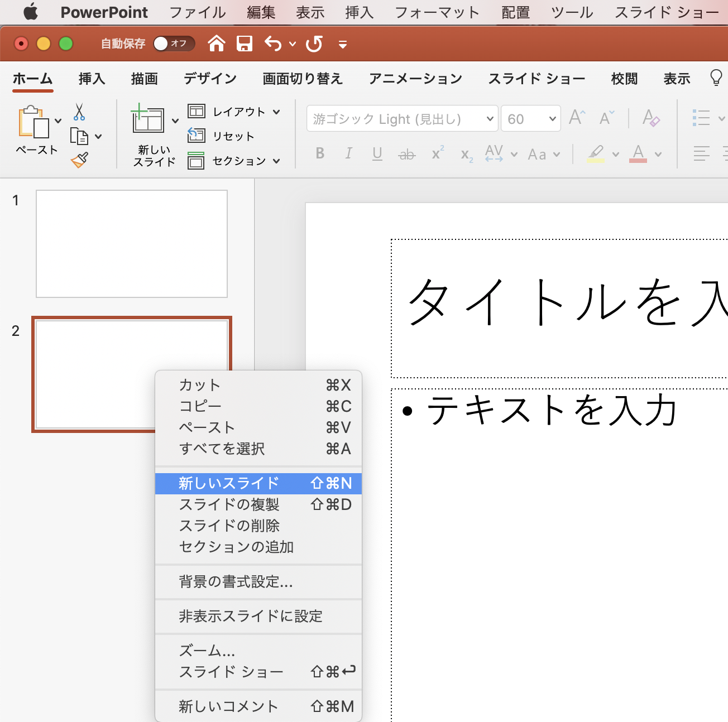Click the Paste clipboard icon
Image resolution: width=728 pixels, height=722 pixels.
click(33, 121)
